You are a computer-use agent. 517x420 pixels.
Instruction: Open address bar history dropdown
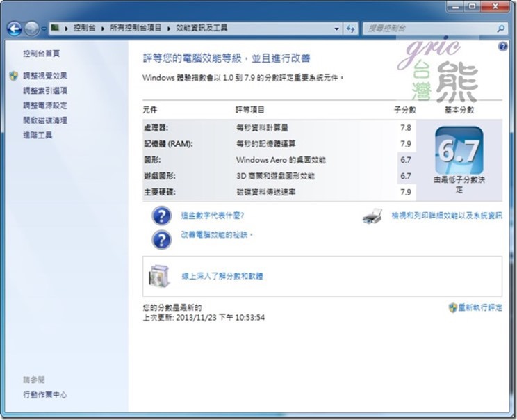336,29
